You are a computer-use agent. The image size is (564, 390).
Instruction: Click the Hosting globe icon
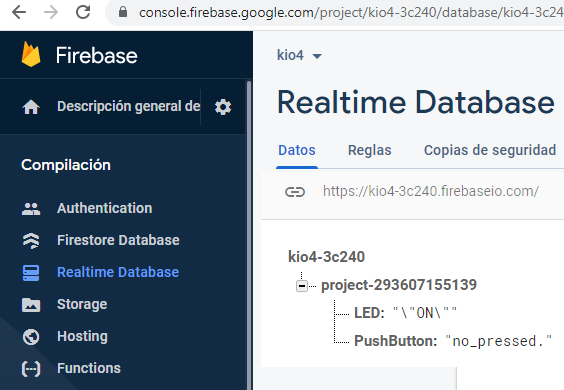pos(31,337)
